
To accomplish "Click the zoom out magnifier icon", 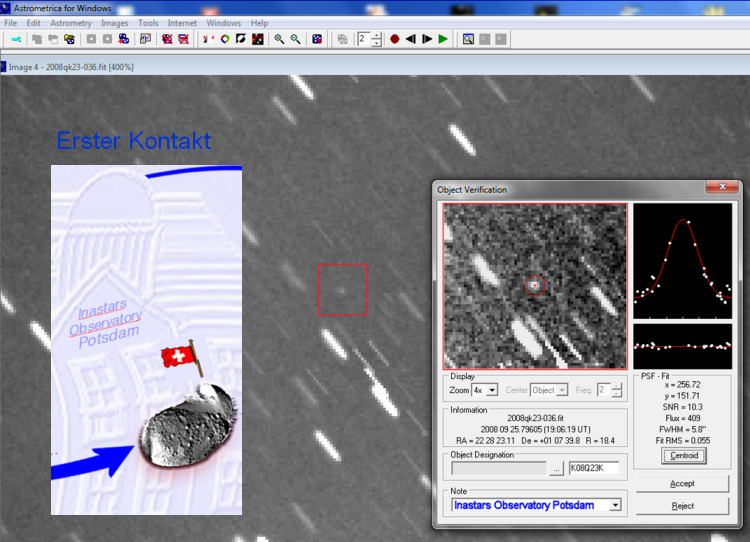I will tap(295, 39).
